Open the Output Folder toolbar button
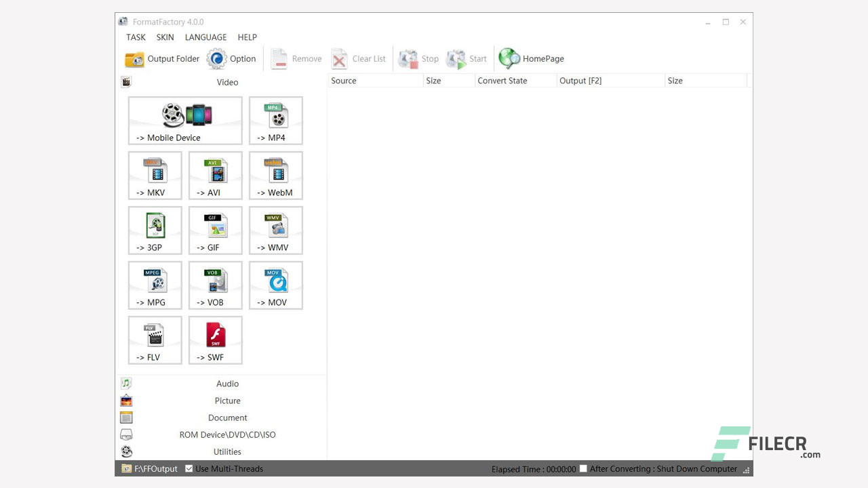Screen dimensions: 868x488 (162, 59)
